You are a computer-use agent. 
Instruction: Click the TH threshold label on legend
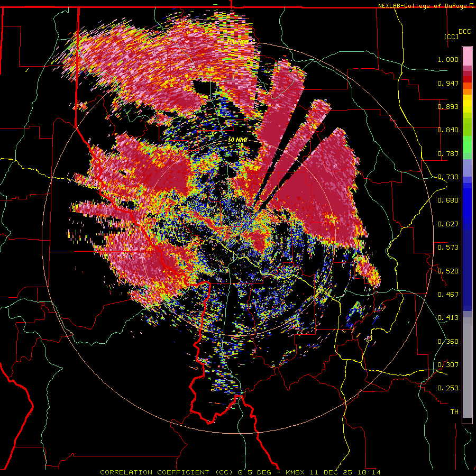tap(454, 412)
